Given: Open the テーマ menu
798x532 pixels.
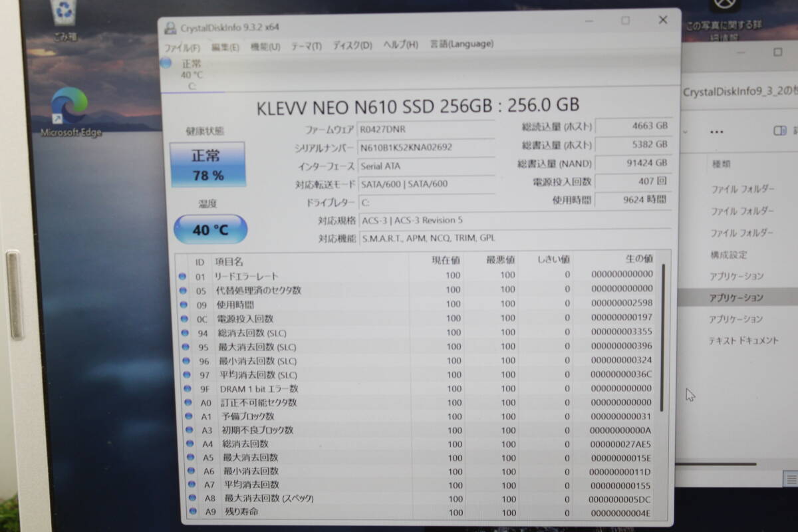Looking at the screenshot, I should (305, 45).
